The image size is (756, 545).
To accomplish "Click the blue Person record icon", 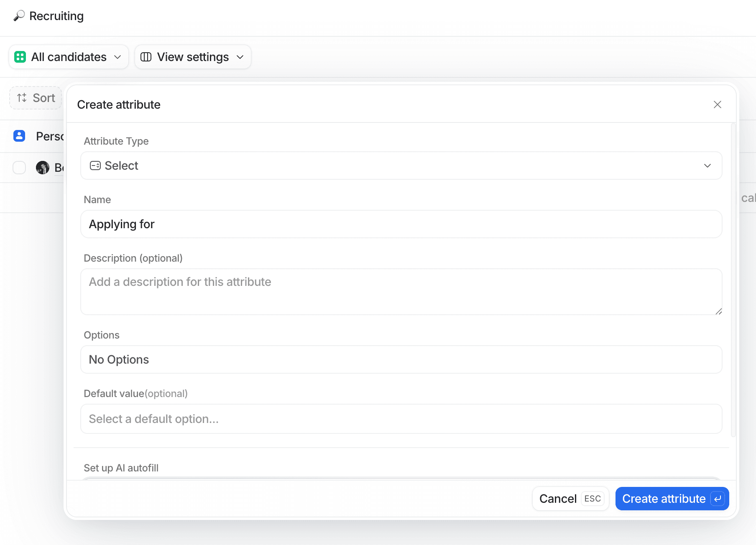I will point(19,136).
